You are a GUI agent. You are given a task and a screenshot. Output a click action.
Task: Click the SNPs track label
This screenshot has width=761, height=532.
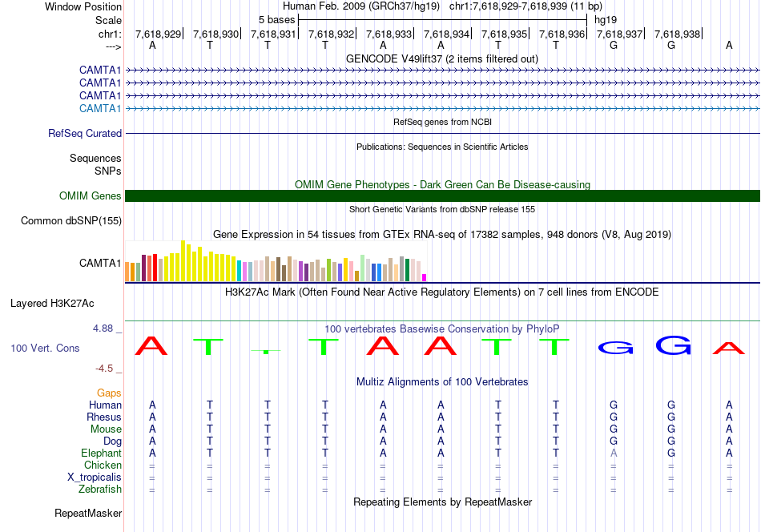coord(108,171)
